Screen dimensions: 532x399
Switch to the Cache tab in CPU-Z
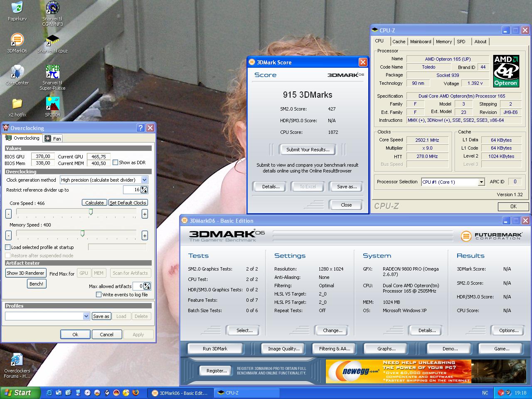pyautogui.click(x=399, y=42)
